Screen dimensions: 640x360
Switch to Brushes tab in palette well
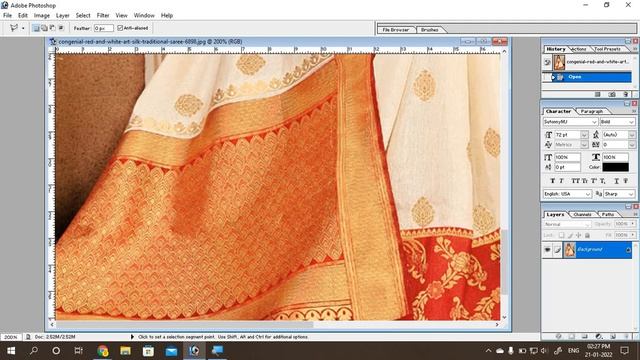point(429,30)
